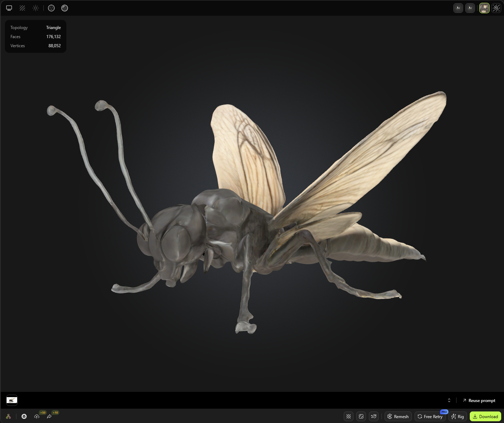Click the Free Retry button
The width and height of the screenshot is (504, 423).
(x=430, y=416)
